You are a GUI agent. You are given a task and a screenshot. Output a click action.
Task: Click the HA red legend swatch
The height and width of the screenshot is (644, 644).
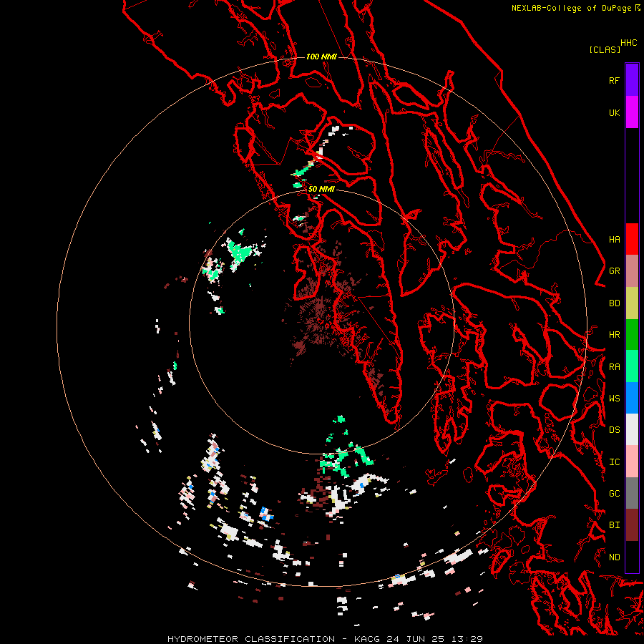[632, 239]
